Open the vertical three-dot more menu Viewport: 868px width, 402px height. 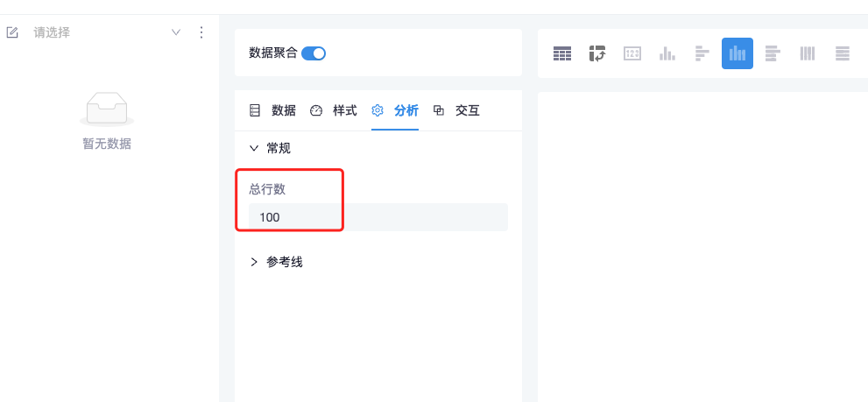[201, 32]
